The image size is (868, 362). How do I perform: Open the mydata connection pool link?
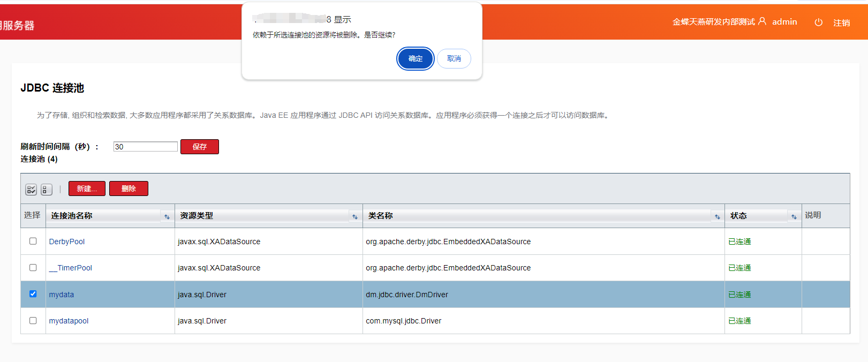tap(62, 295)
